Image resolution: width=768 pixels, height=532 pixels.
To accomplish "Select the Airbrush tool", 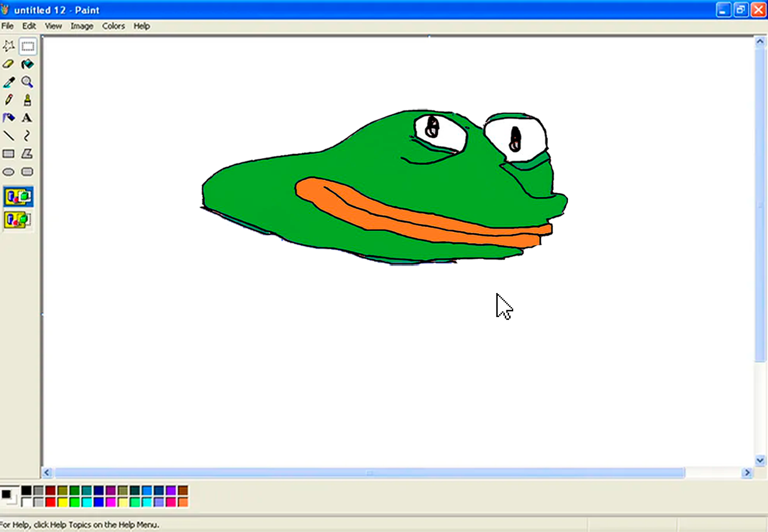I will 8,118.
